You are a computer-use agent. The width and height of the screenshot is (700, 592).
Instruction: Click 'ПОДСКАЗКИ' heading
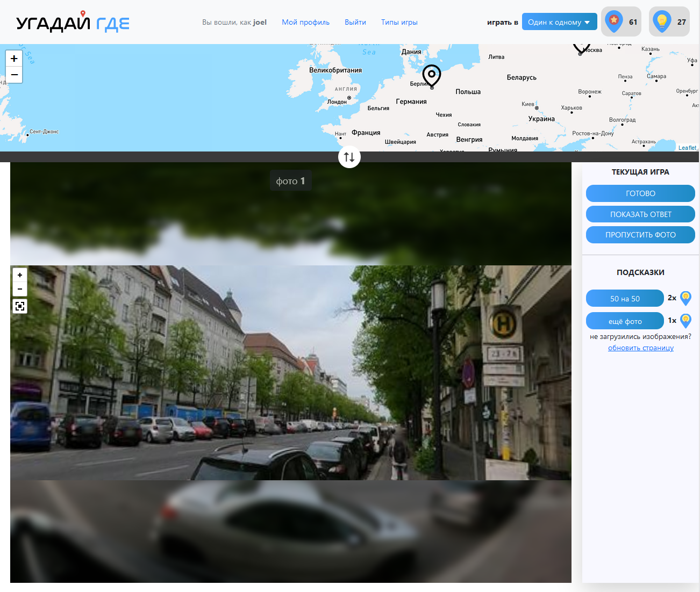point(640,272)
